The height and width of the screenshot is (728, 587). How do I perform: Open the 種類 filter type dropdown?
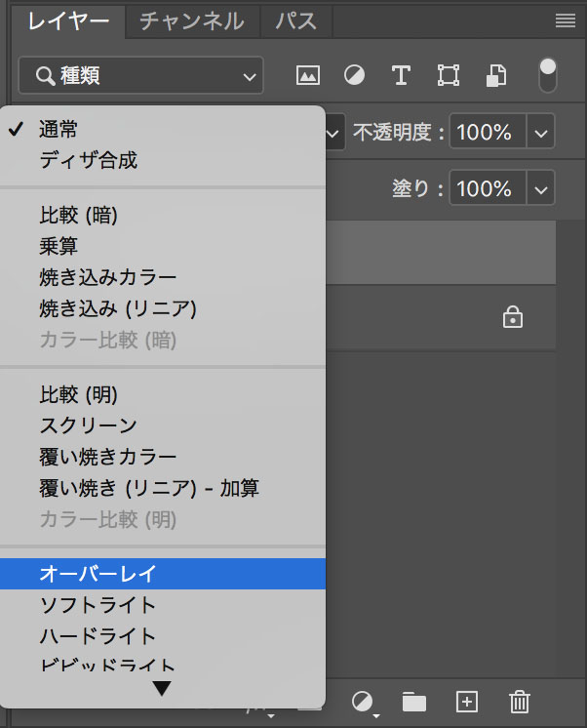tap(140, 75)
